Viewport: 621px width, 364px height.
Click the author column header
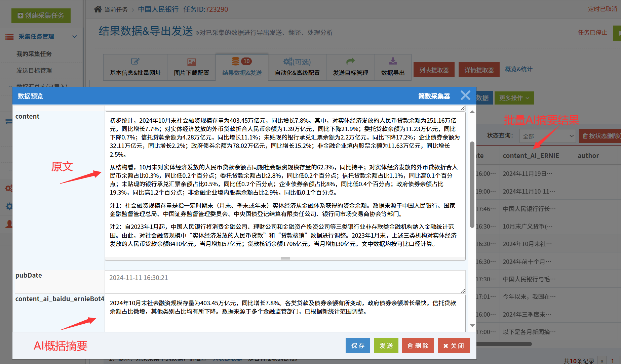click(x=588, y=156)
